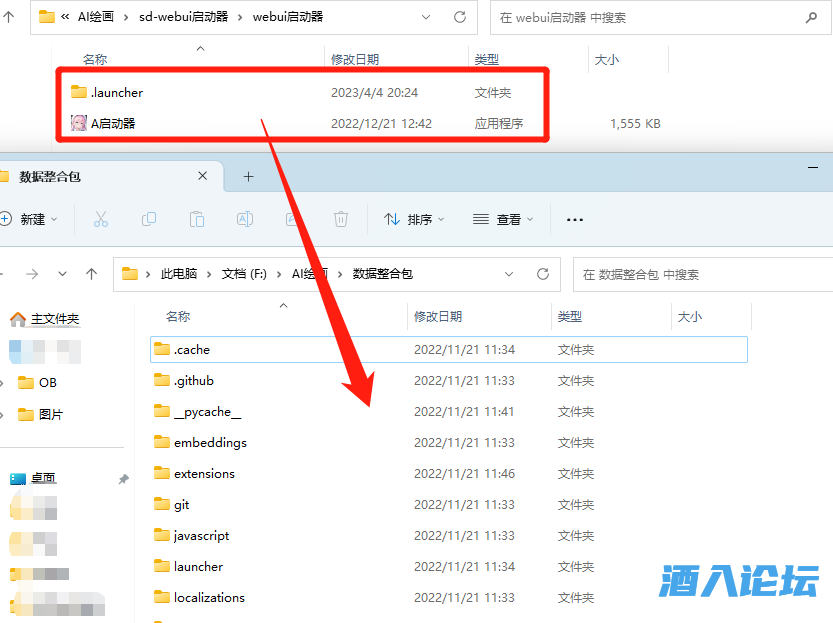The image size is (833, 623).
Task: Refresh the webui启动器 window
Action: [x=460, y=17]
